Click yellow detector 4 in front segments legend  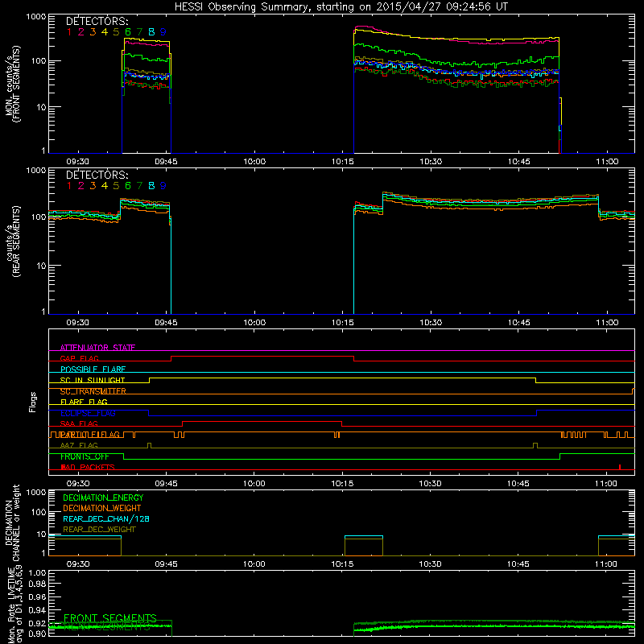click(x=105, y=31)
